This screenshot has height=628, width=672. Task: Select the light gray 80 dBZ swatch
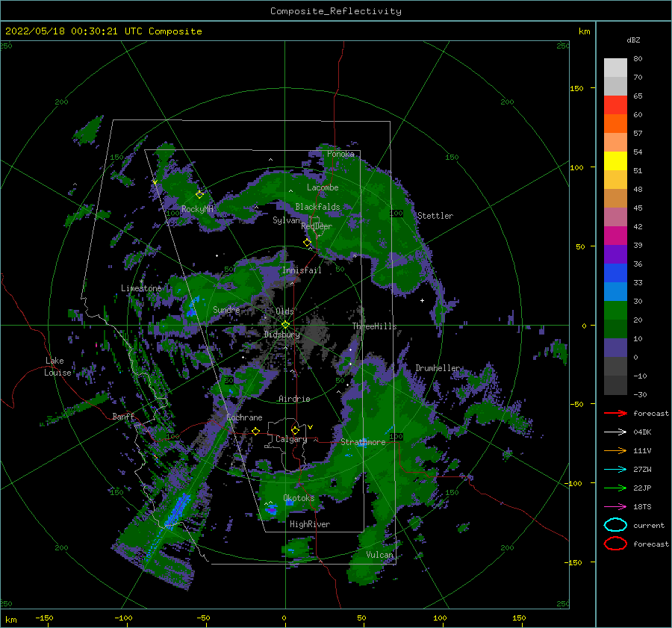pyautogui.click(x=615, y=67)
